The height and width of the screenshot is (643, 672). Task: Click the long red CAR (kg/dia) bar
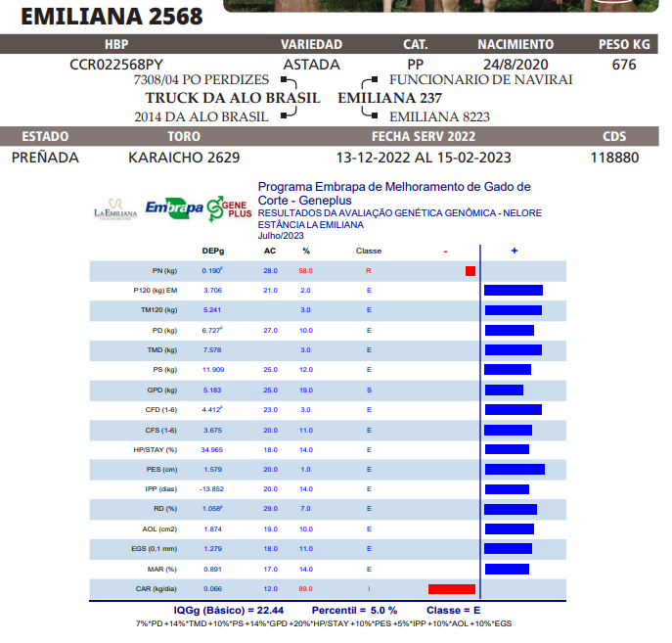451,589
